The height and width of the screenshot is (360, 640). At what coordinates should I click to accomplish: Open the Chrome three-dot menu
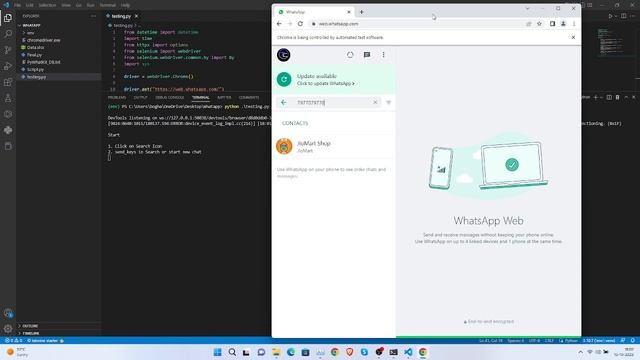(x=574, y=24)
